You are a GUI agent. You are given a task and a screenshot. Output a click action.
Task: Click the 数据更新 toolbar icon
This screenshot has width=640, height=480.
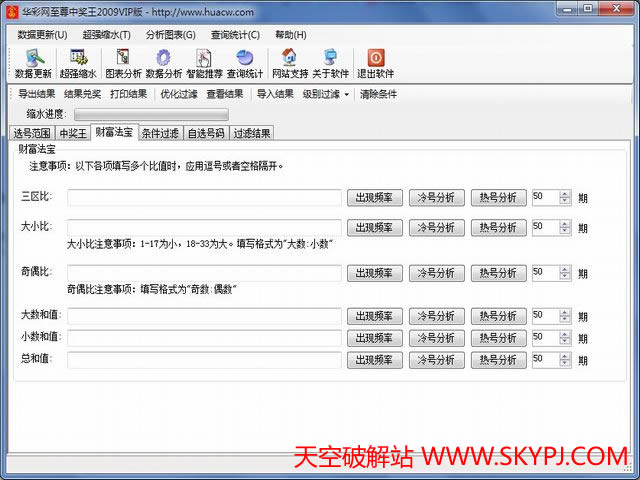coord(34,64)
